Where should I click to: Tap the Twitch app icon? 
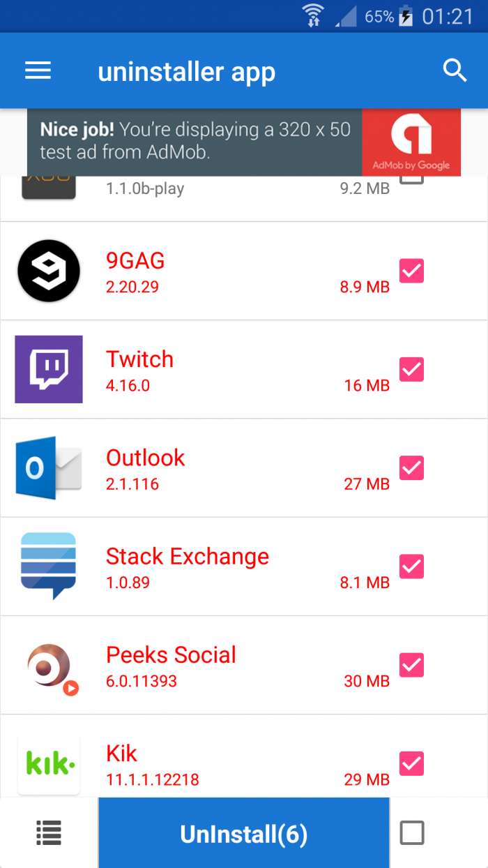tap(49, 369)
